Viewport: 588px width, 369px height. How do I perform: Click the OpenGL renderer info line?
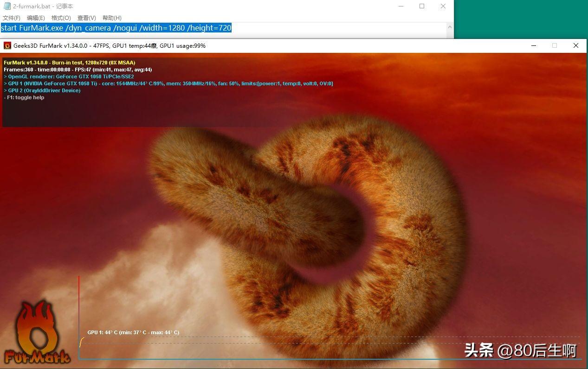click(x=69, y=76)
